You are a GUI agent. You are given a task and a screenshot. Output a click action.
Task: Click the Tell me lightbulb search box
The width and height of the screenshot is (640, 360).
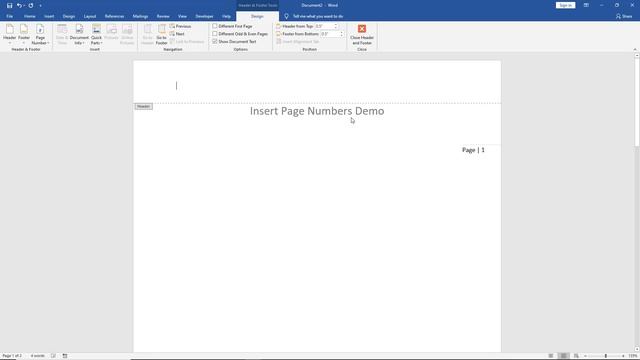313,16
